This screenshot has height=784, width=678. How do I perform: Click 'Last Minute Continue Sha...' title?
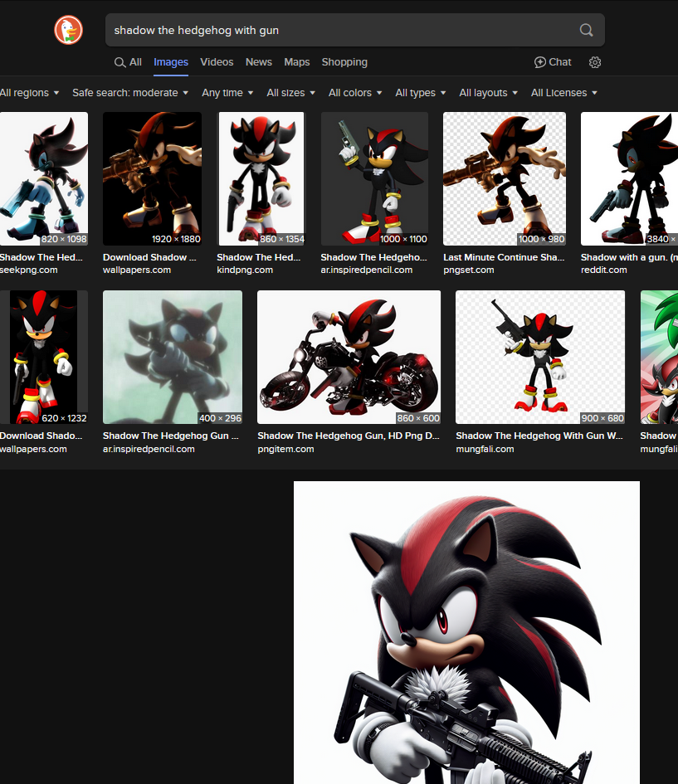[504, 257]
